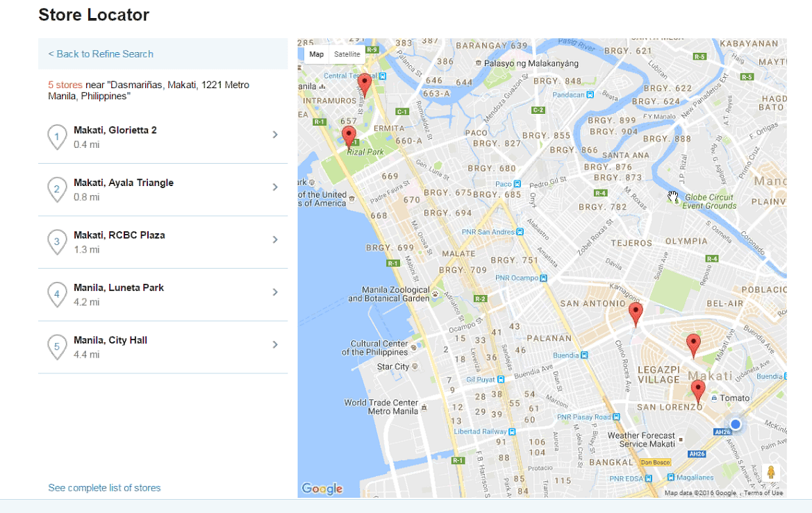Click the red map marker near San Antonio
This screenshot has height=513, width=812.
(636, 314)
